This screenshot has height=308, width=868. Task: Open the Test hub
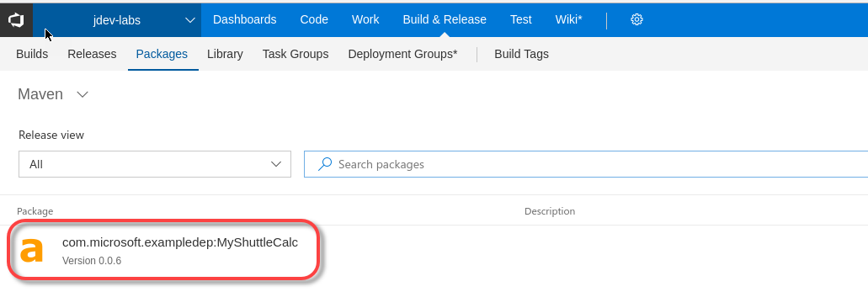pyautogui.click(x=521, y=20)
